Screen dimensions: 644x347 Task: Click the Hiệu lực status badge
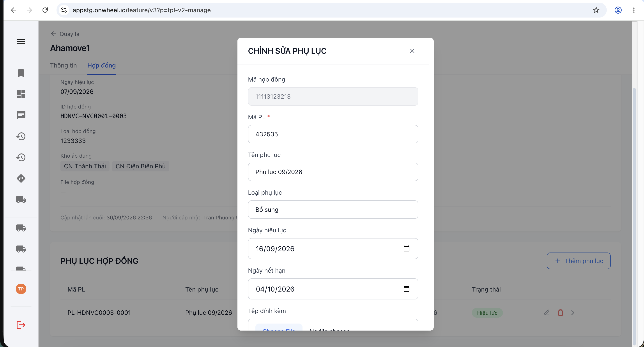[x=487, y=313]
